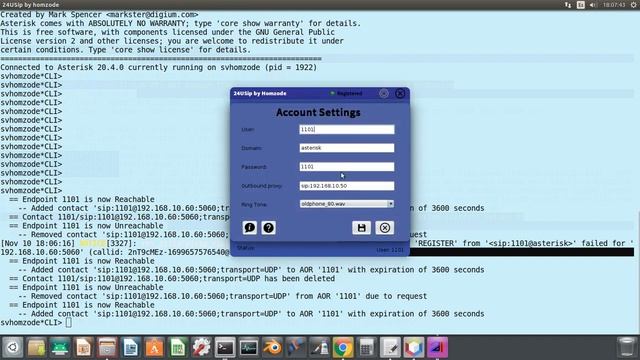The height and width of the screenshot is (360, 640).
Task: Launch LibreOffice Writer from dock
Action: click(131, 348)
